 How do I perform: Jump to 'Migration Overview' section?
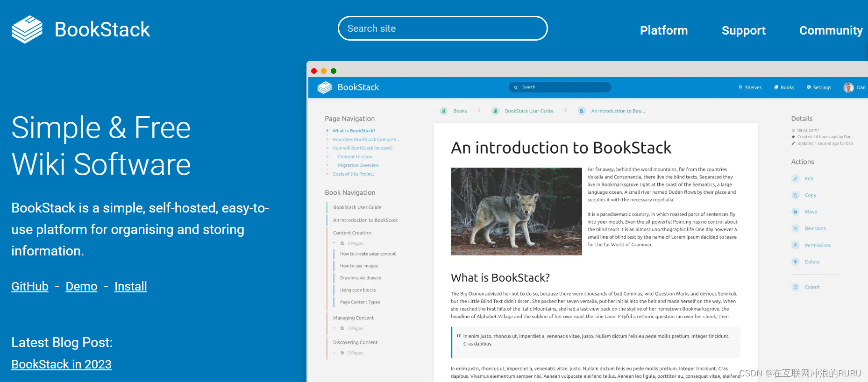pyautogui.click(x=358, y=165)
